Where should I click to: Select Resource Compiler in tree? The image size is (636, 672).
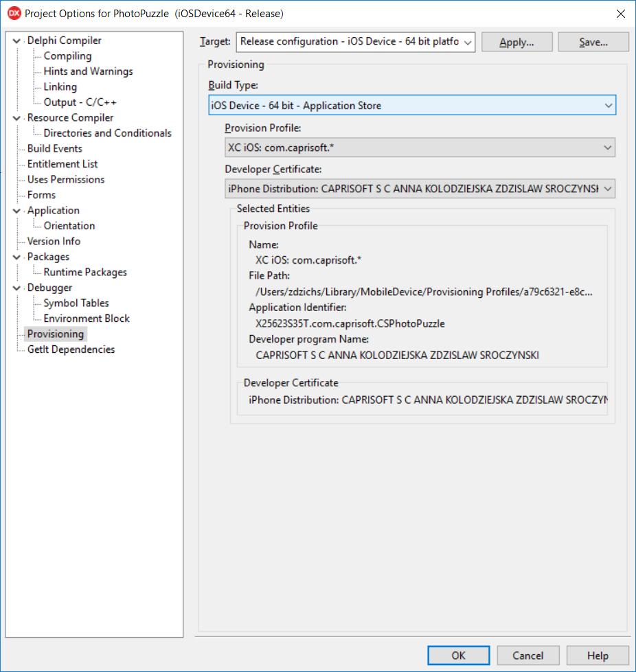click(70, 117)
